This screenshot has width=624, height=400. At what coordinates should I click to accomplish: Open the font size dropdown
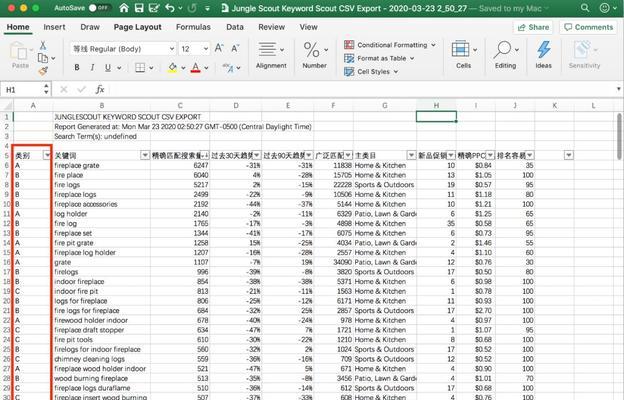(206, 49)
